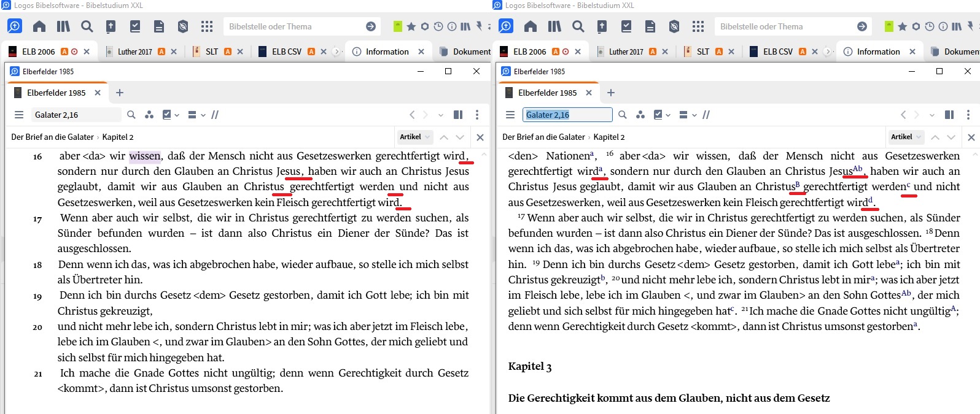Click info circle shortcut in right window toolbar
Screen dimensions: 980x414
[943, 26]
